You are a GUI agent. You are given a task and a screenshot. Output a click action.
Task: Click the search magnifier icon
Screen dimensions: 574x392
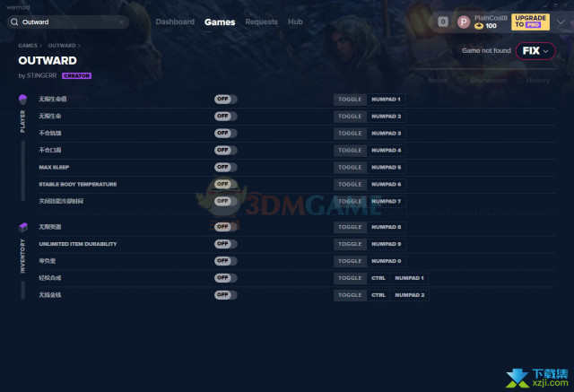[14, 22]
